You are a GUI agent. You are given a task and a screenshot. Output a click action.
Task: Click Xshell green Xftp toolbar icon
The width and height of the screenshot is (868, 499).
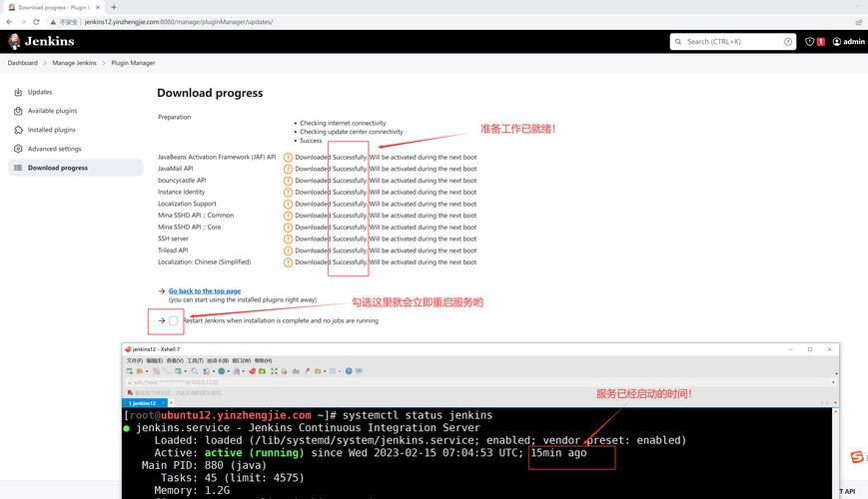click(262, 371)
